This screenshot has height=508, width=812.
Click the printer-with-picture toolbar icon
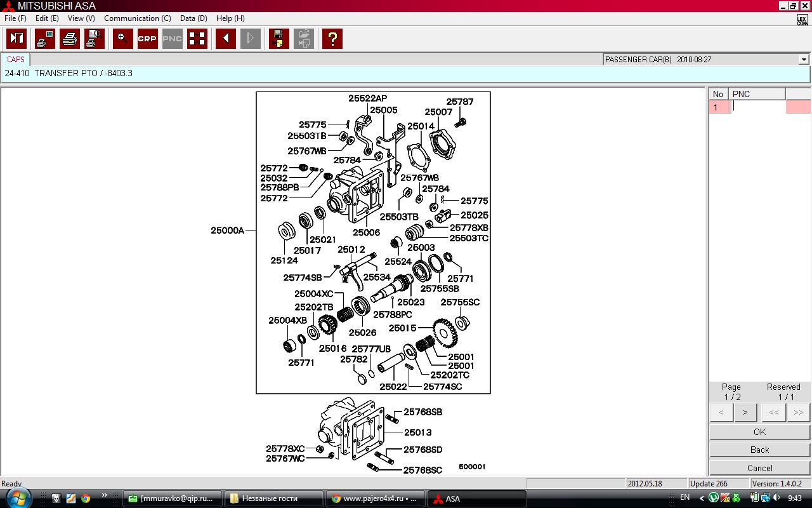click(45, 39)
